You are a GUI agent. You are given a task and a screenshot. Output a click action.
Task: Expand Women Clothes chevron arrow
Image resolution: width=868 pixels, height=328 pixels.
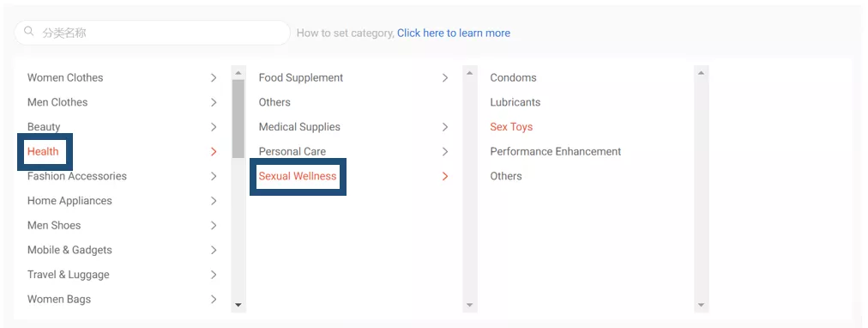point(214,78)
